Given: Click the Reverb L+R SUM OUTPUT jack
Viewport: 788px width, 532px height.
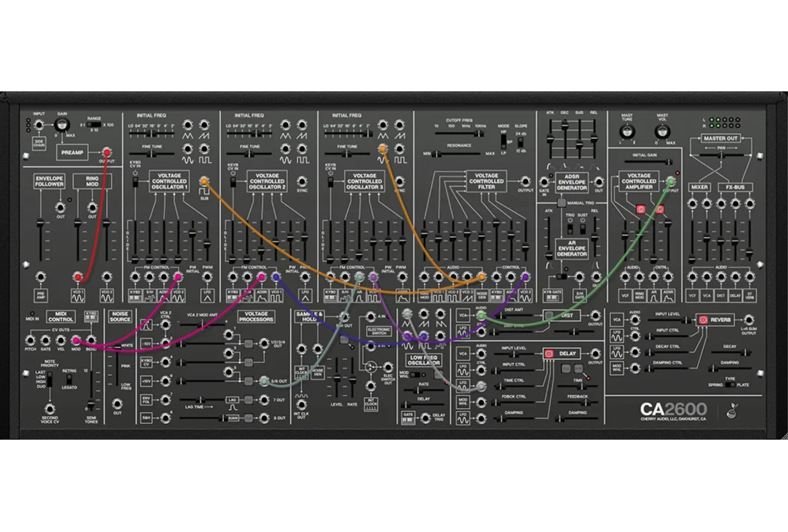Looking at the screenshot, I should 749,320.
